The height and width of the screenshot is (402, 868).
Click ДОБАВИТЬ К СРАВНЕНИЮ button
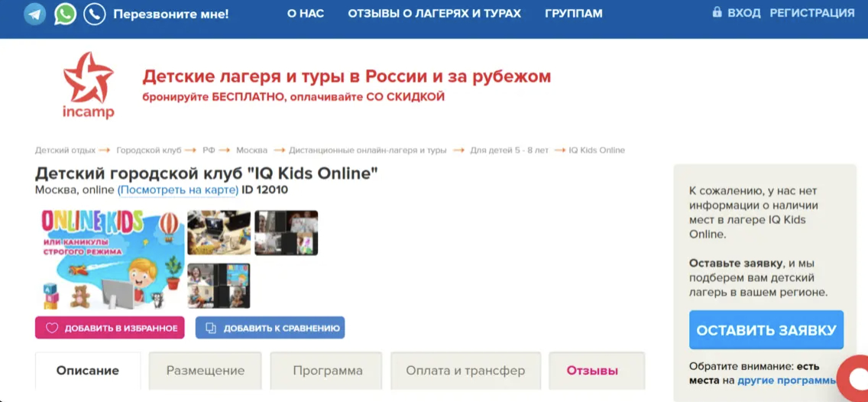click(x=270, y=328)
